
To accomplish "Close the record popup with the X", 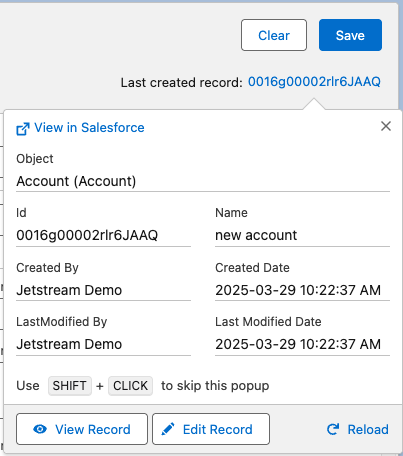I will pyautogui.click(x=386, y=126).
